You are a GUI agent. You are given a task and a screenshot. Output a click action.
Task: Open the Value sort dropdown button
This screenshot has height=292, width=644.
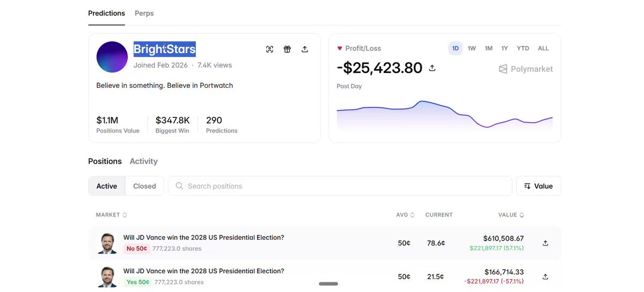tap(538, 186)
